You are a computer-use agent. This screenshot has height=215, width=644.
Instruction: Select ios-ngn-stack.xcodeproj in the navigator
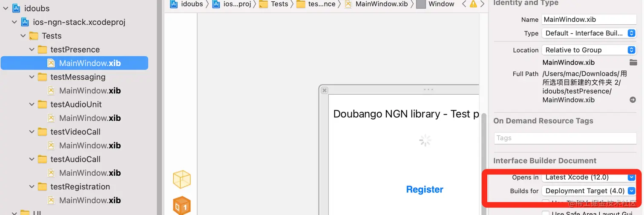point(79,22)
